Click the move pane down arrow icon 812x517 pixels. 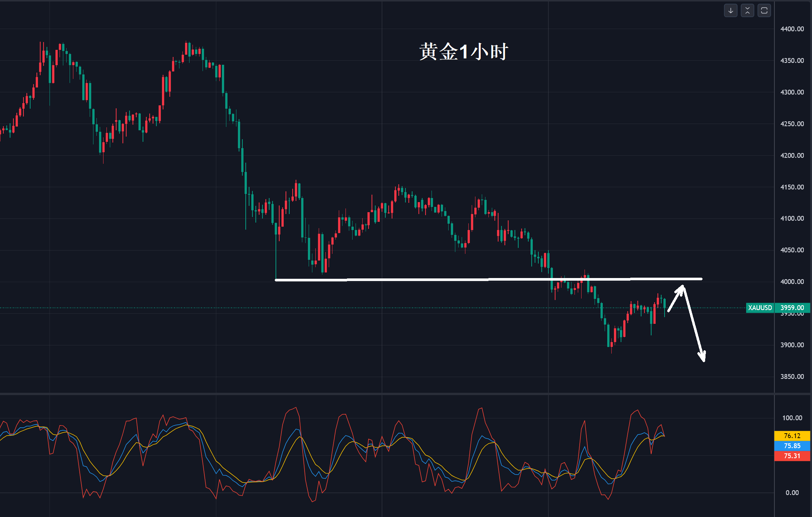click(730, 10)
